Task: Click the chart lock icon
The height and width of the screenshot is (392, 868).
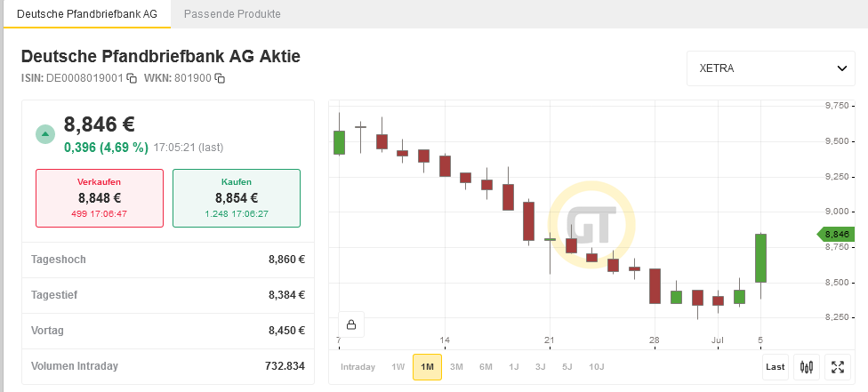Action: (351, 324)
